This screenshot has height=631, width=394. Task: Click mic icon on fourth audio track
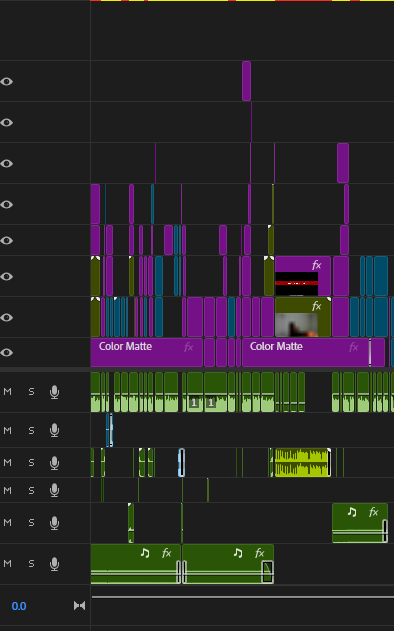click(54, 490)
